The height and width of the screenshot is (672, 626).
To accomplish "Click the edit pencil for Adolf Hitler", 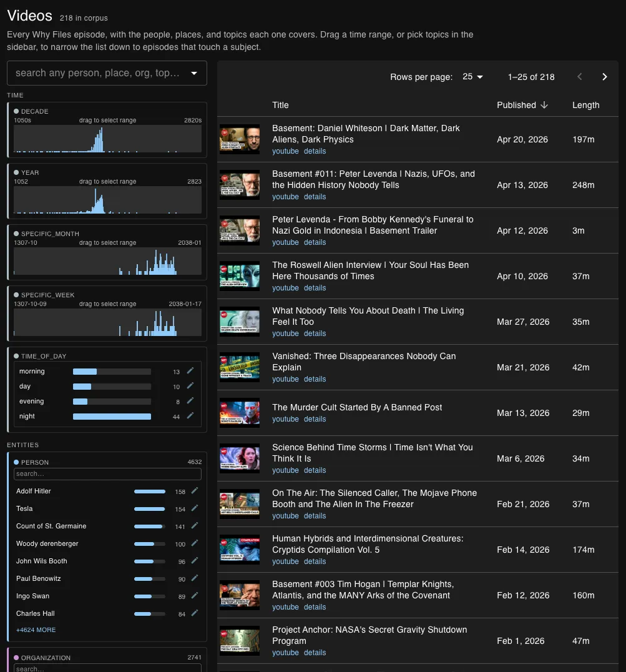I will point(195,491).
